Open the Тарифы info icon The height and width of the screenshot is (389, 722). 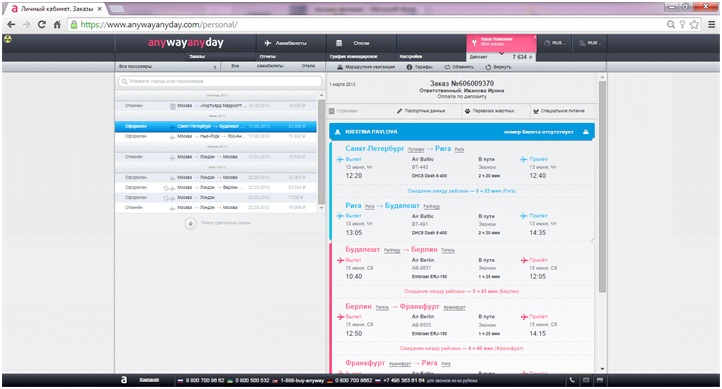[x=409, y=67]
